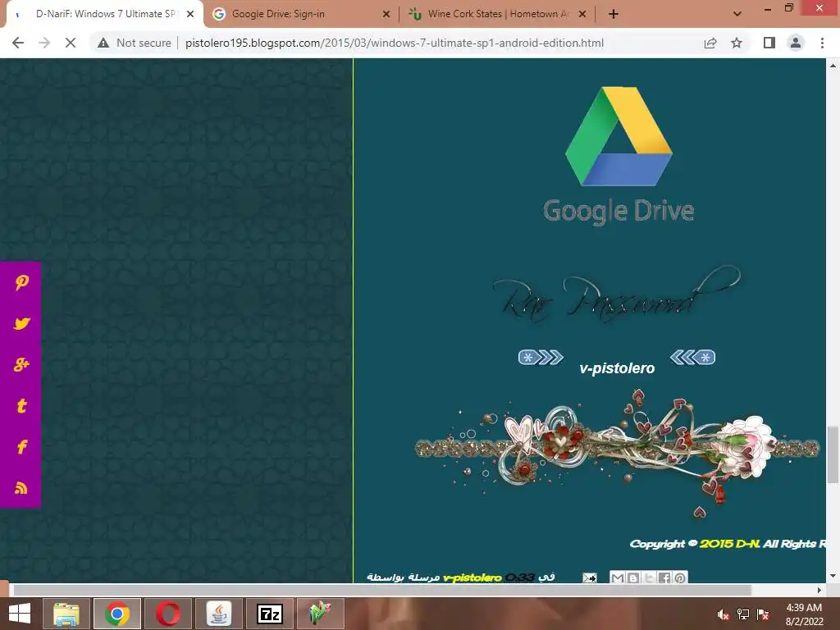Open Action Center flag icon
Screen dimensions: 840x630
pyautogui.click(x=763, y=614)
